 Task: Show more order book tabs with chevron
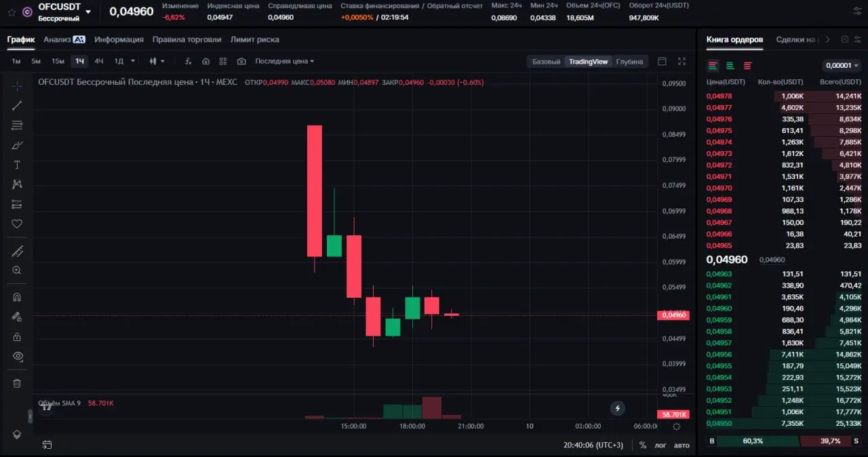pyautogui.click(x=829, y=39)
